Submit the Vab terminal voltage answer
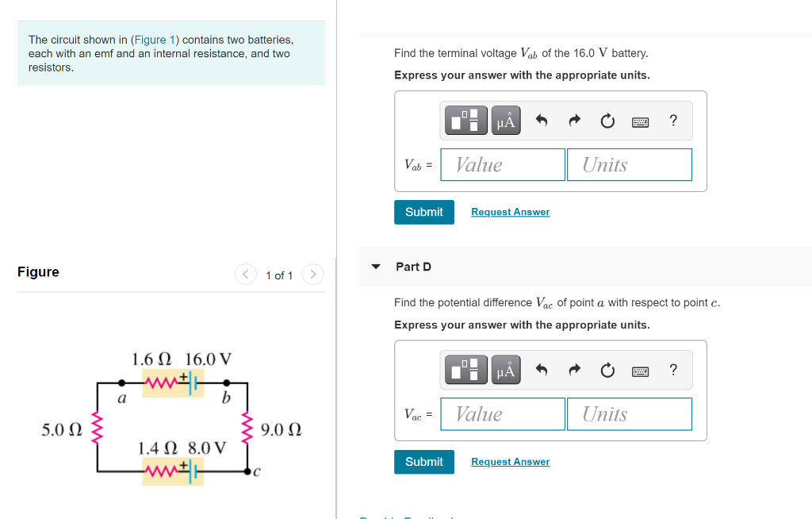 click(x=423, y=212)
